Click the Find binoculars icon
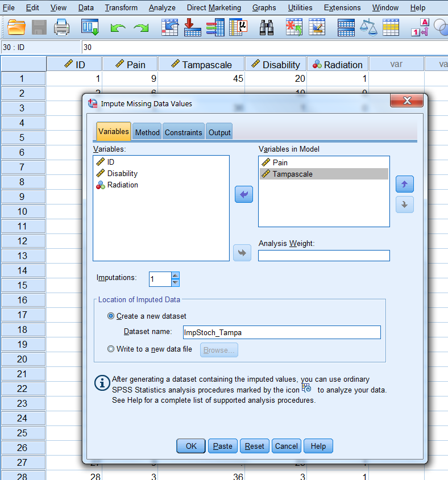Screen dimensions: 448x480 click(267, 27)
